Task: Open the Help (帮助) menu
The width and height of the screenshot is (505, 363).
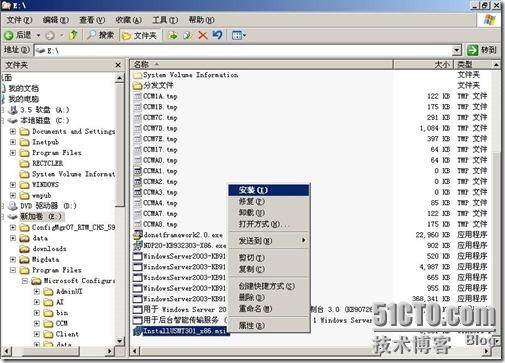Action: [202, 20]
